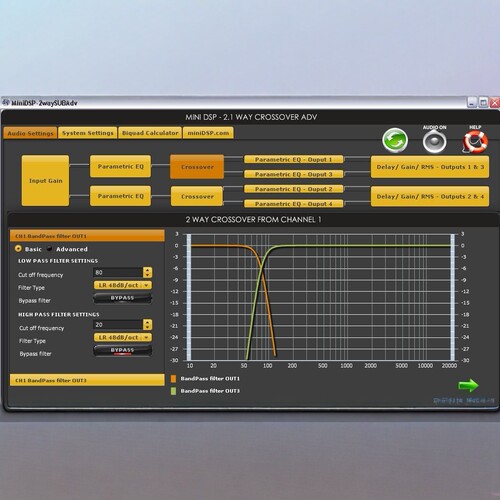The image size is (500, 500).
Task: Click the green synchronize arrows icon
Action: (395, 140)
